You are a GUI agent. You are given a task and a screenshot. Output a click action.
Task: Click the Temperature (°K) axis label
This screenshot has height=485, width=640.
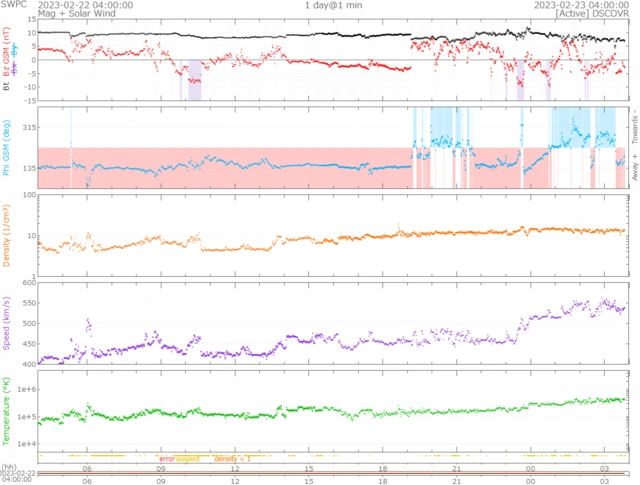[x=7, y=409]
